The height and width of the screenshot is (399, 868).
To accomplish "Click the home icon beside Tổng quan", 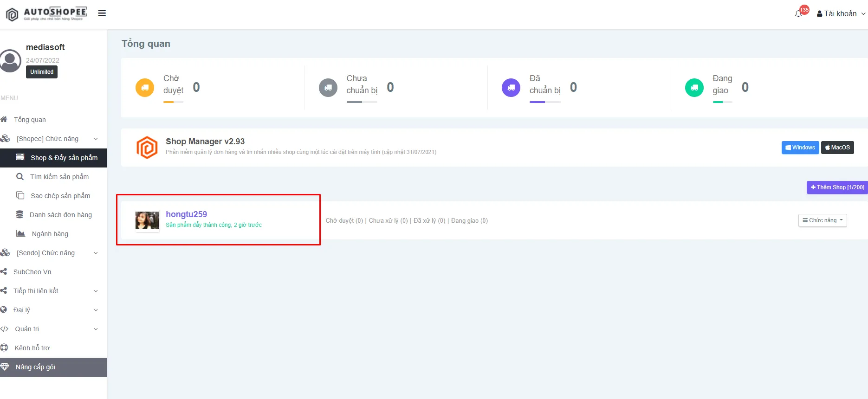I will (4, 120).
